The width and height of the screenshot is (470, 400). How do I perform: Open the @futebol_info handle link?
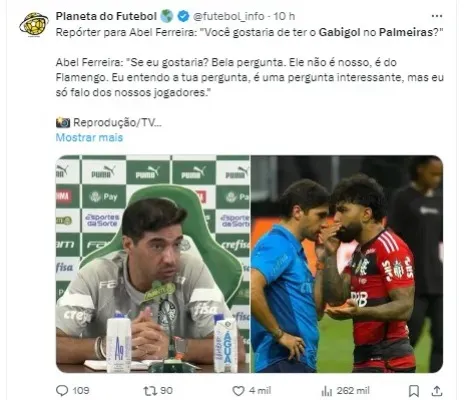(229, 16)
